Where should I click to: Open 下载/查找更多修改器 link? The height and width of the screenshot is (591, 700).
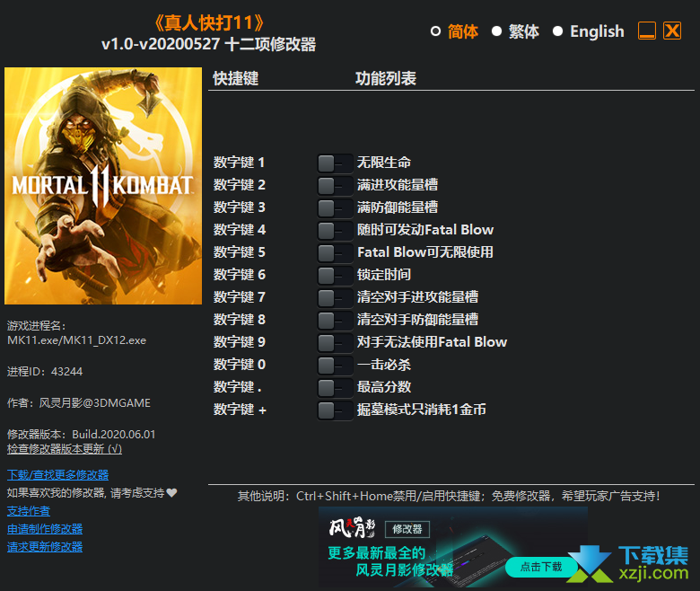click(57, 474)
